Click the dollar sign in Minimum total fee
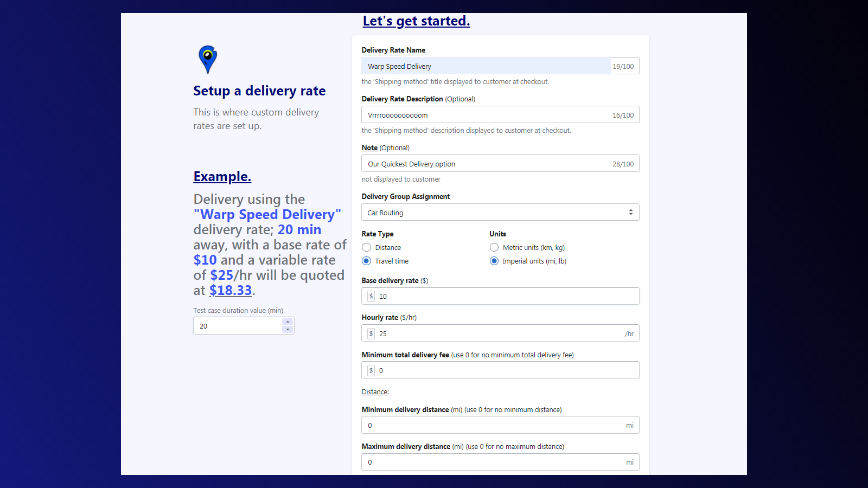The width and height of the screenshot is (868, 488). pyautogui.click(x=371, y=370)
